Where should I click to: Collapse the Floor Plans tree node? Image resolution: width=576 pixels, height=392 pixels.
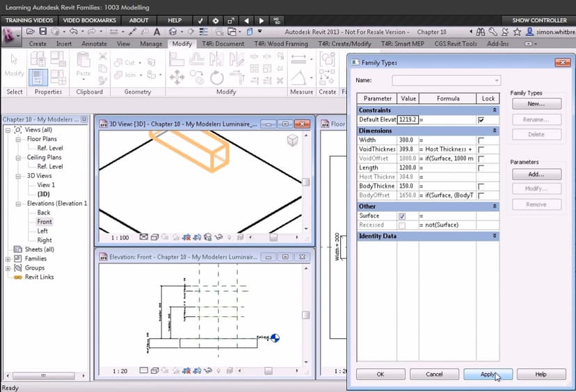pos(17,139)
